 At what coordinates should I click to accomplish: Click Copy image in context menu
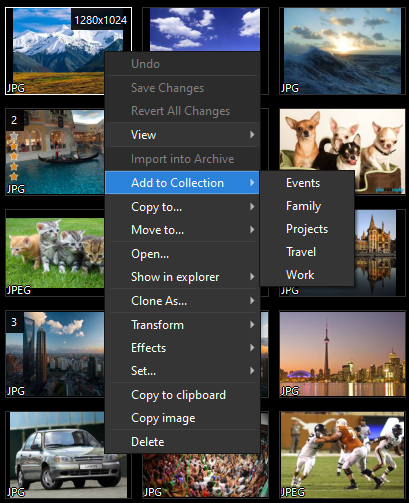(182, 418)
